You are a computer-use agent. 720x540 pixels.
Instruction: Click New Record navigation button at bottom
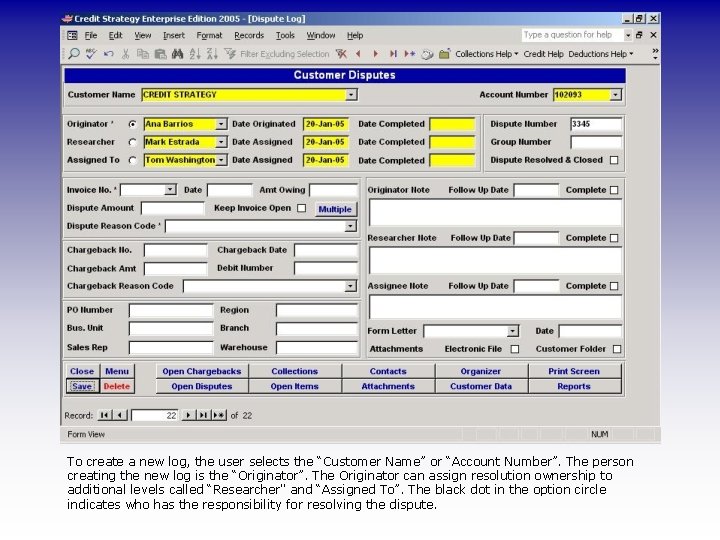click(x=219, y=415)
